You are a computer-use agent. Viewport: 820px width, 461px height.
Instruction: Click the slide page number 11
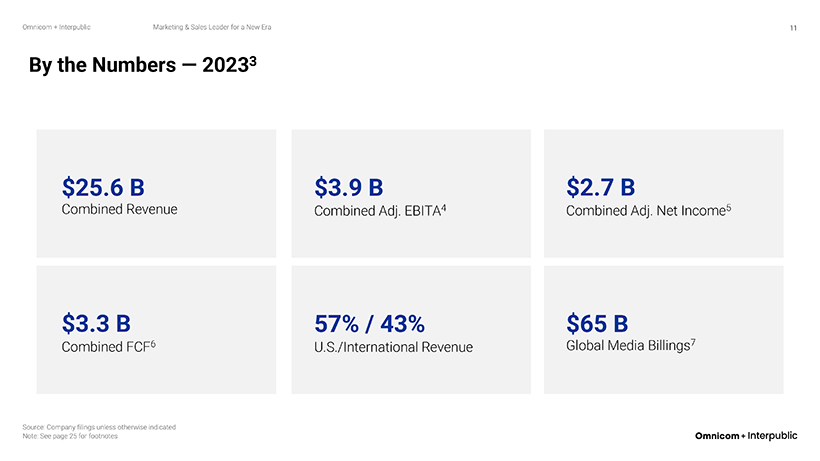point(793,27)
